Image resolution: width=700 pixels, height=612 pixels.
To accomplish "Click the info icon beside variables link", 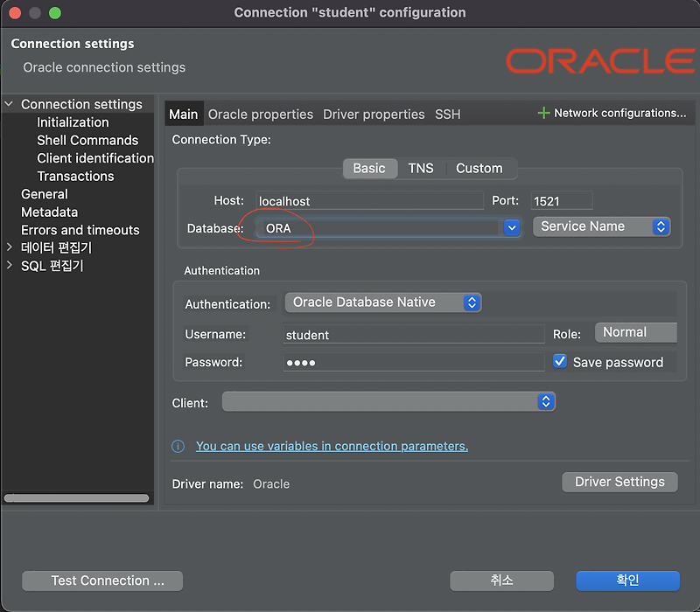I will [x=178, y=446].
